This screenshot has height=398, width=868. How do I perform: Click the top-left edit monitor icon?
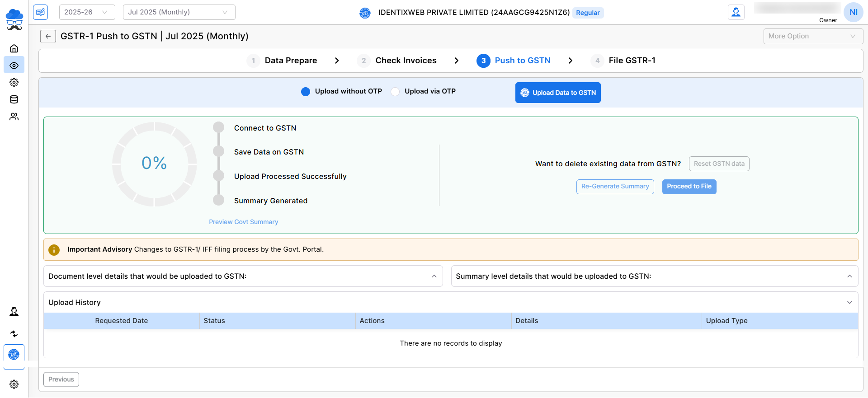point(41,12)
